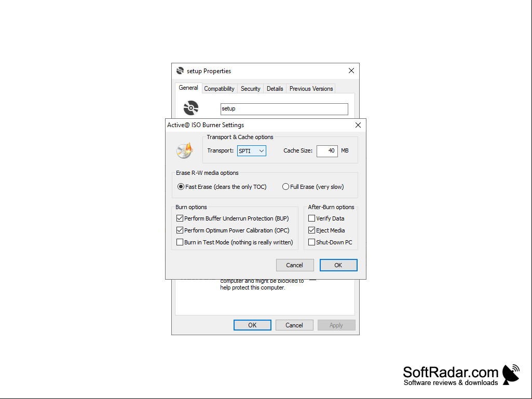Screen dimensions: 532x399
Task: Switch to the General tab
Action: pos(188,88)
